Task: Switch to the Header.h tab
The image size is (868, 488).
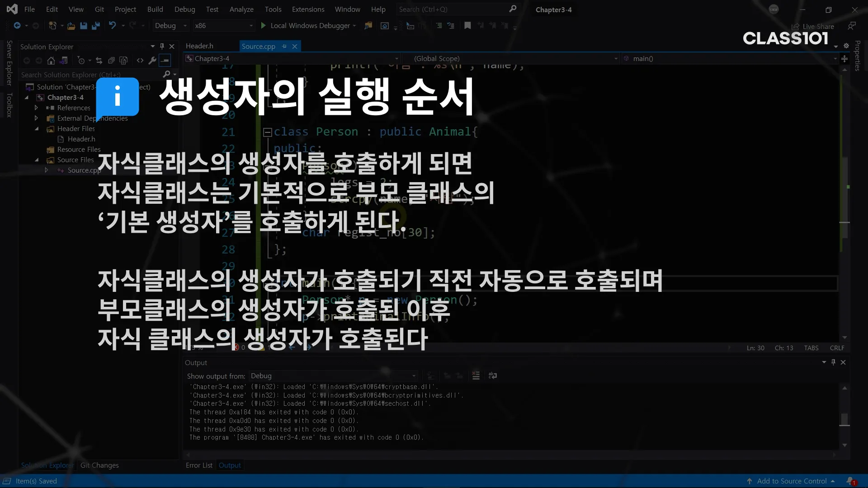Action: 199,46
